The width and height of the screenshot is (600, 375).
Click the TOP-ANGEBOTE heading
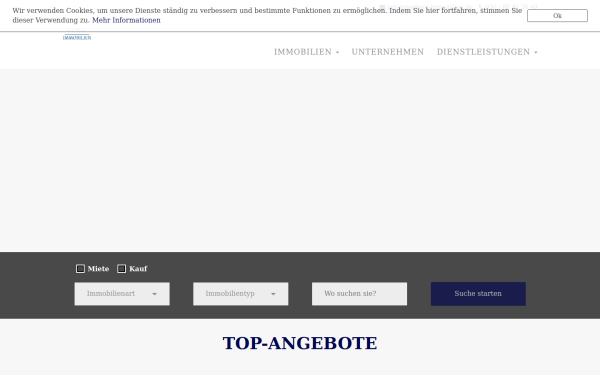click(x=300, y=343)
